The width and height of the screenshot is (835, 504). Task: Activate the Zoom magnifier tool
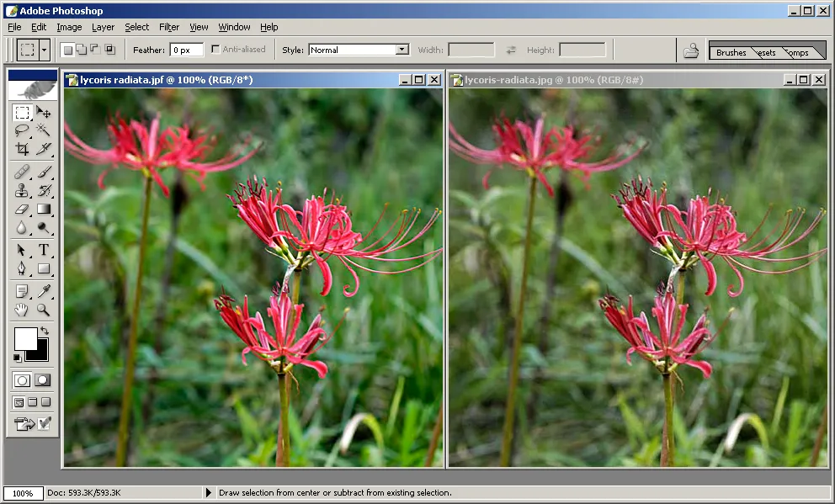44,310
